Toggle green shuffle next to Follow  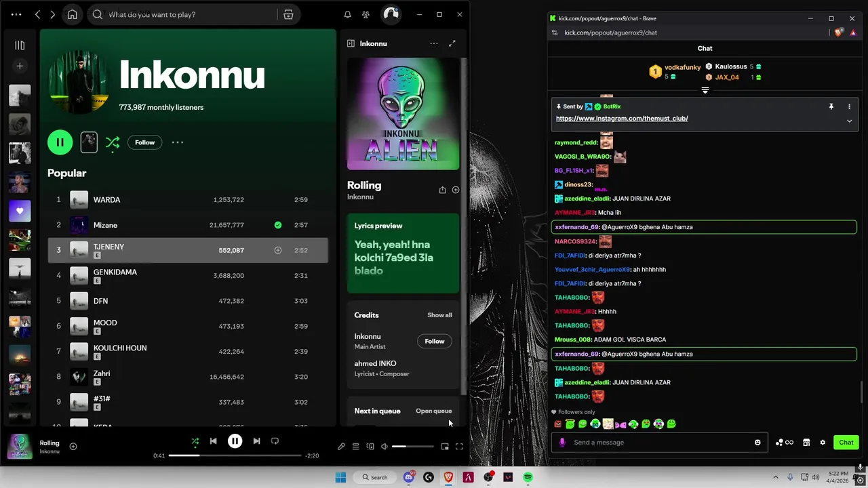pos(113,142)
